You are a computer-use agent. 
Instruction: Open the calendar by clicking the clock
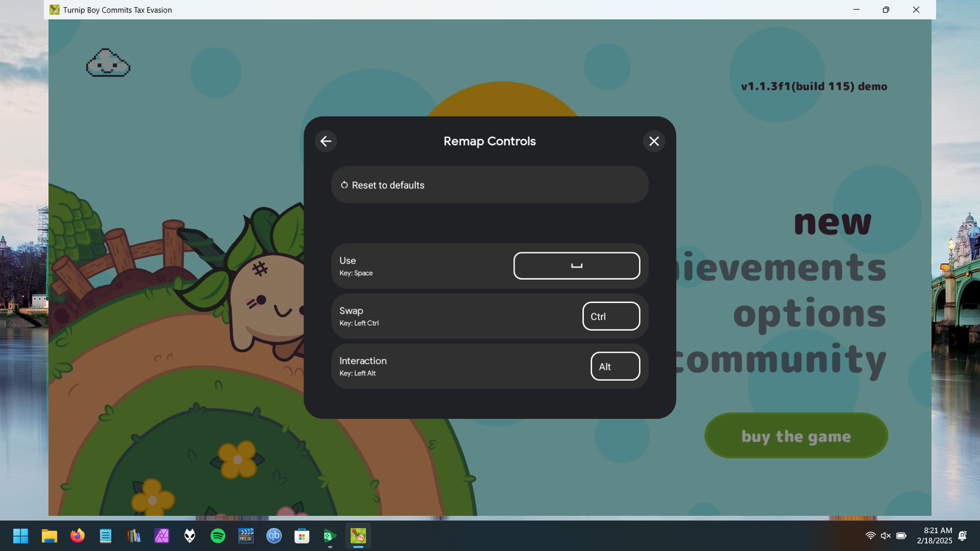pyautogui.click(x=936, y=536)
